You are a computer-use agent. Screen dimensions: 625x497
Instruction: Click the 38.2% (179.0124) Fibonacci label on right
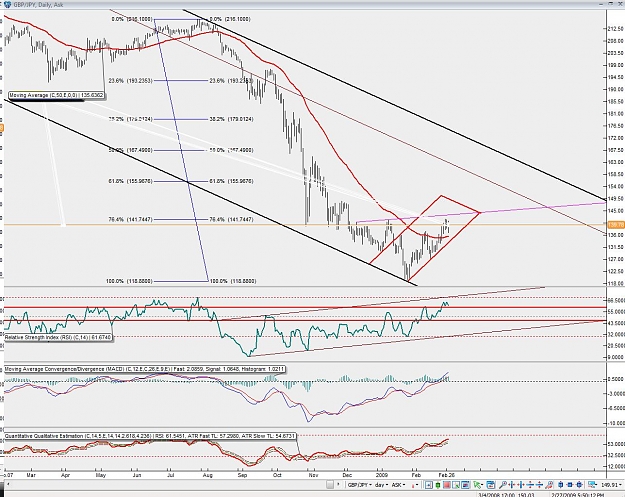tap(231, 119)
